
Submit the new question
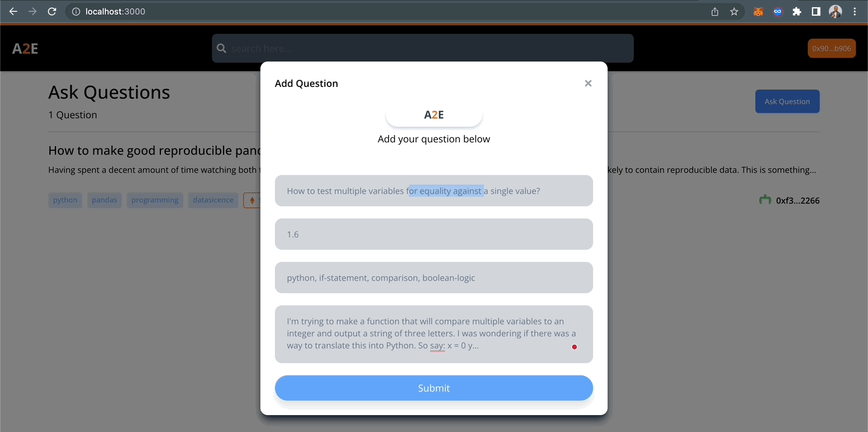434,388
